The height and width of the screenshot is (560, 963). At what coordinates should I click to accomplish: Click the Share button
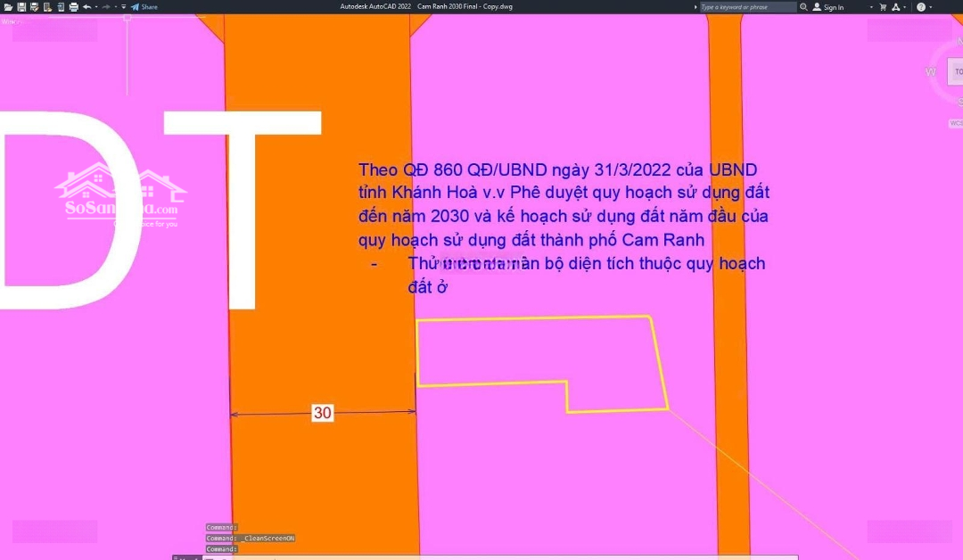(144, 6)
